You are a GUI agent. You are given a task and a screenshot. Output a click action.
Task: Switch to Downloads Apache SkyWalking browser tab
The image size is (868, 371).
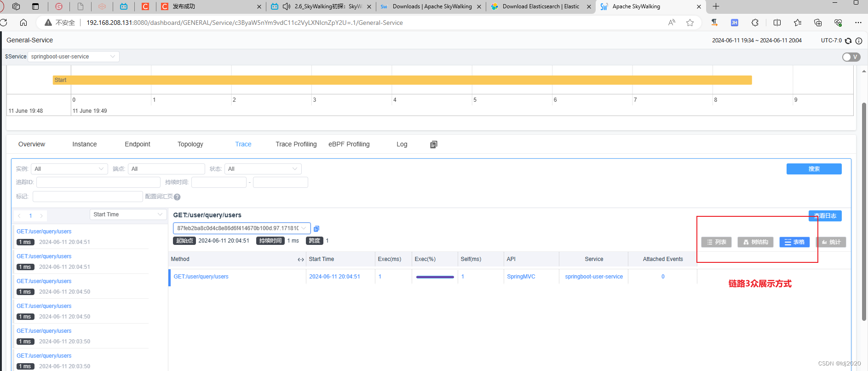(x=431, y=6)
